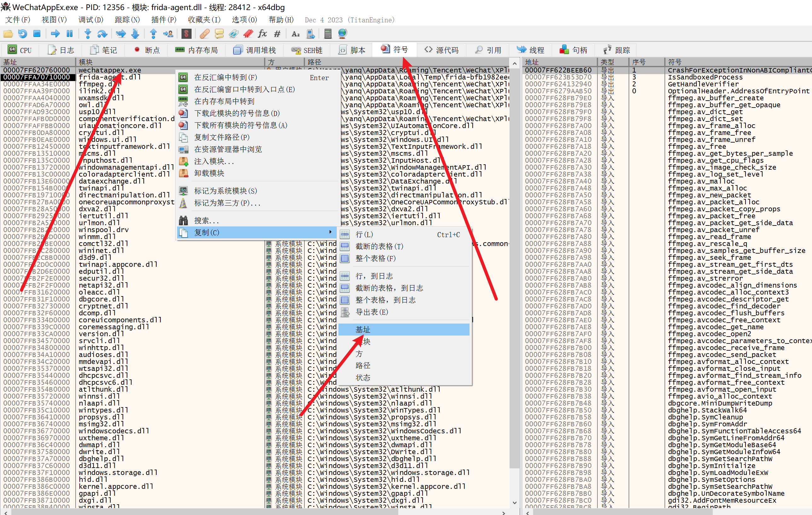This screenshot has height=515, width=812.
Task: Click the Step Into toolbar icon
Action: pos(88,33)
